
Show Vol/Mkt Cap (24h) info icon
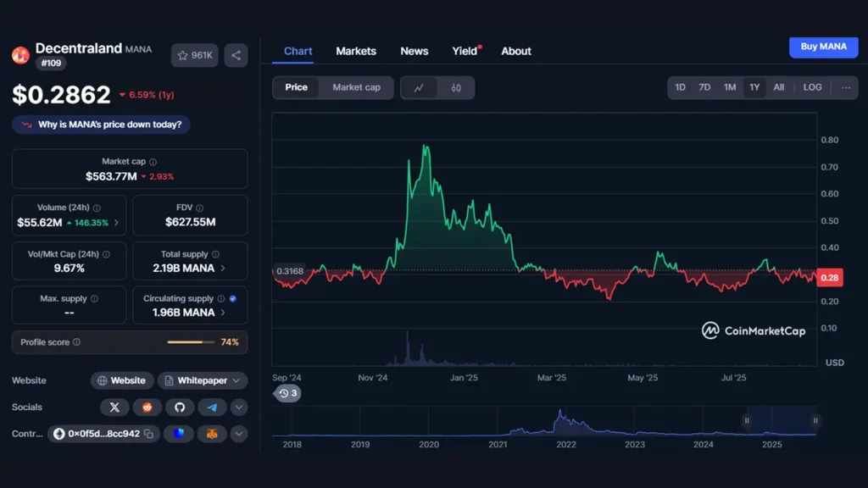pyautogui.click(x=106, y=254)
